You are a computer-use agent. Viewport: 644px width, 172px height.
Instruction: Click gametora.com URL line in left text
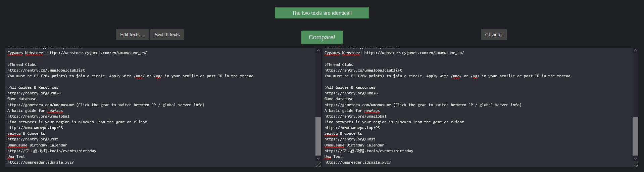(x=106, y=105)
